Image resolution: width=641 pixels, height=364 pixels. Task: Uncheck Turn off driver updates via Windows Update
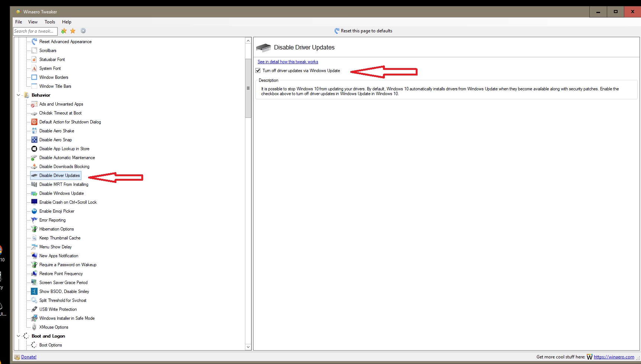click(258, 71)
